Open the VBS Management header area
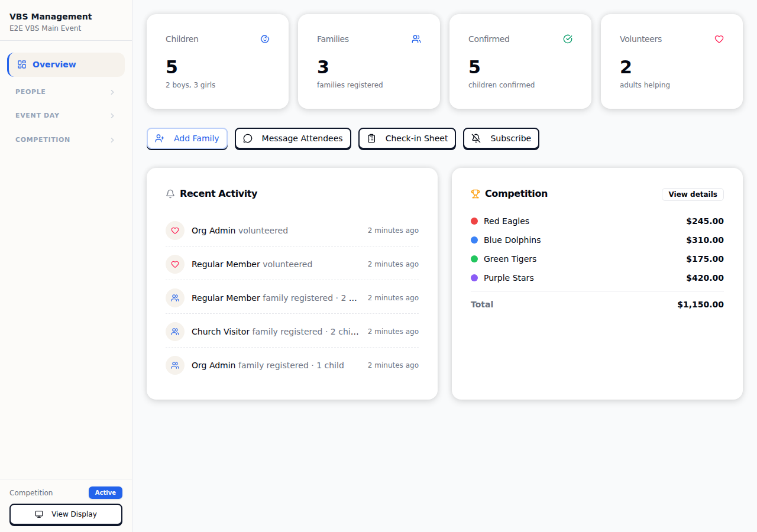 pos(50,17)
